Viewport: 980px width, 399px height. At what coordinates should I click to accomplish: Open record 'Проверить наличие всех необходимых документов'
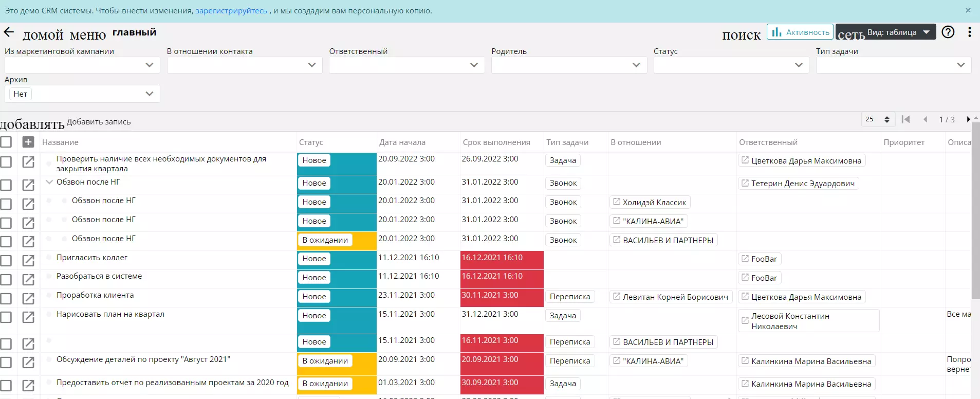tap(28, 162)
